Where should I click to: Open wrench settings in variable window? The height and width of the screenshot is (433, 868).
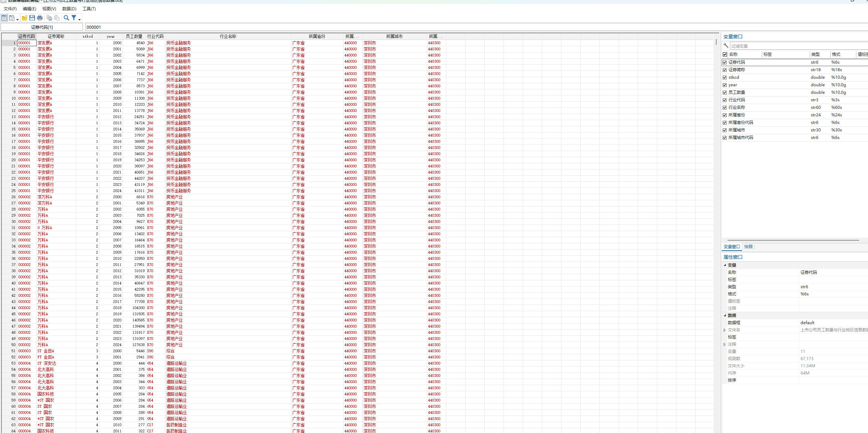coord(726,46)
